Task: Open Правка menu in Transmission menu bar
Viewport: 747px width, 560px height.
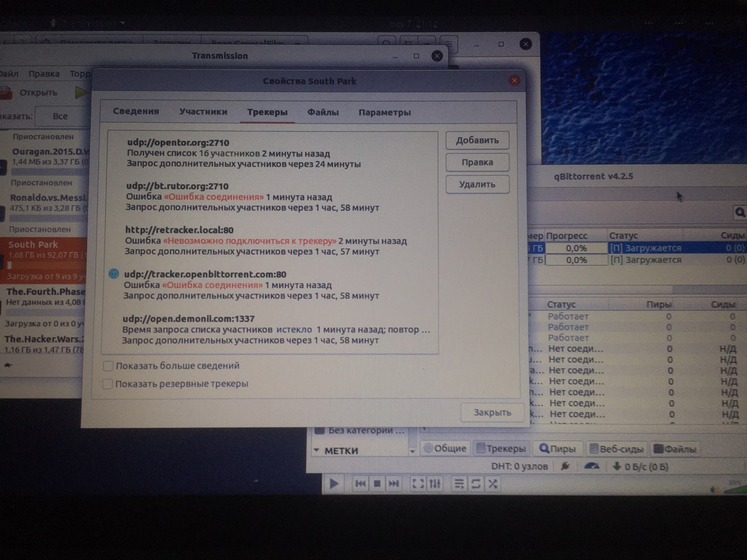Action: tap(44, 74)
